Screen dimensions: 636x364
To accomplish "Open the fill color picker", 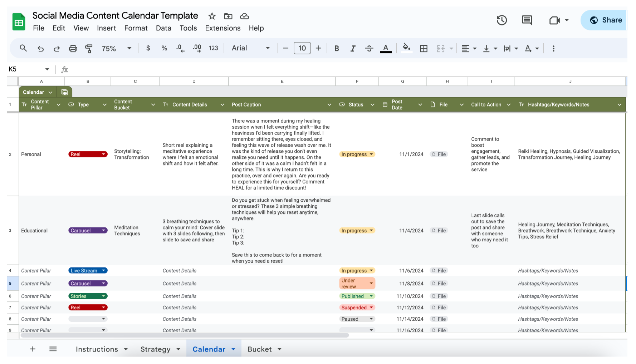I will click(406, 48).
